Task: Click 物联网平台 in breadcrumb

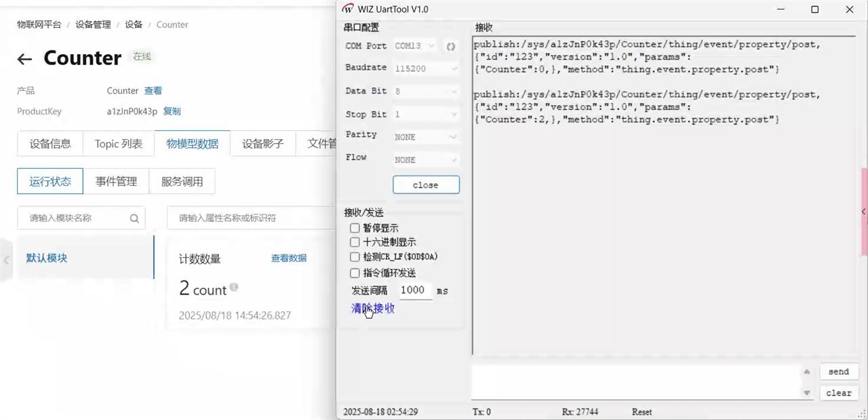Action: point(39,24)
